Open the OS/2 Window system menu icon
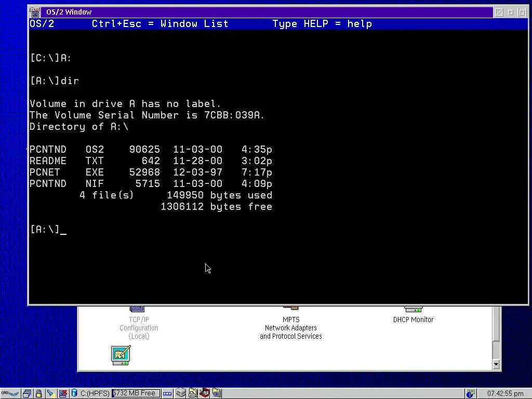Viewport: 532px width, 399px height. point(35,12)
